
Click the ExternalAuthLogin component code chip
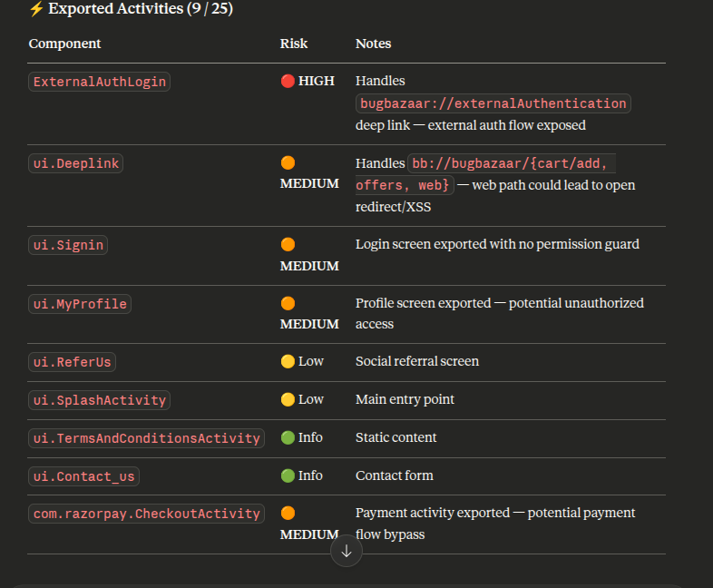point(100,82)
